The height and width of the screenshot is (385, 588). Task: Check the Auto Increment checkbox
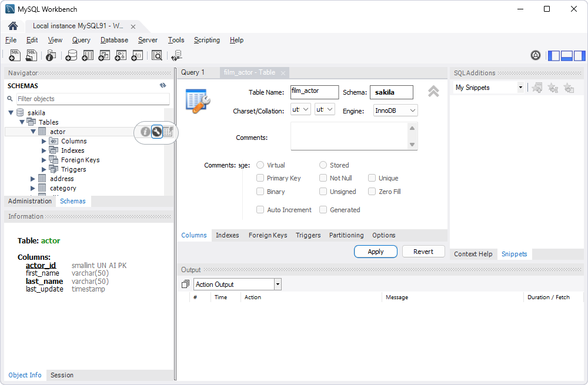pyautogui.click(x=260, y=210)
